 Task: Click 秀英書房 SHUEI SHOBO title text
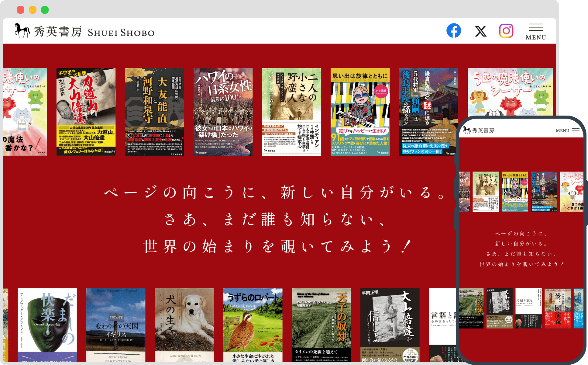click(x=94, y=32)
